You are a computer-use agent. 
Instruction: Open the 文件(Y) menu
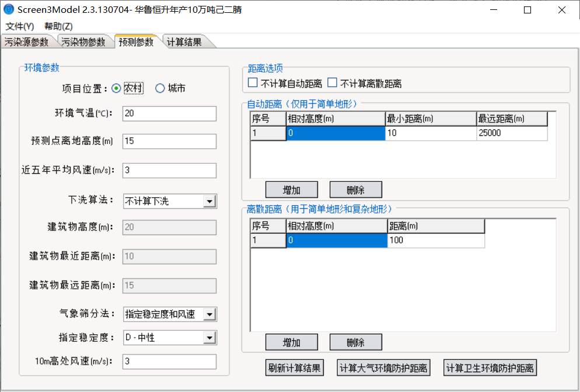pos(20,26)
